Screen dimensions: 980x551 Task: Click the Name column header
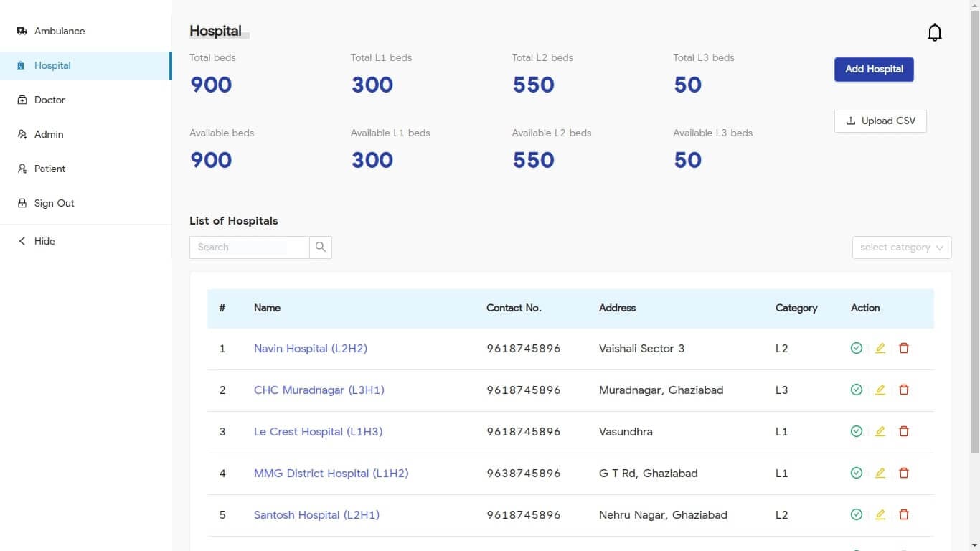(267, 308)
